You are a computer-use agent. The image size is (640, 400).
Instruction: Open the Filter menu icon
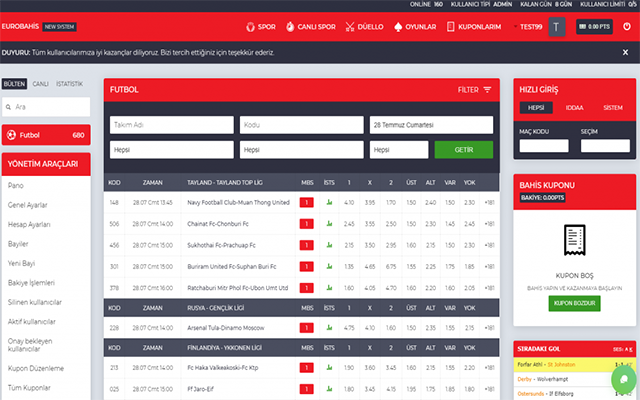487,90
